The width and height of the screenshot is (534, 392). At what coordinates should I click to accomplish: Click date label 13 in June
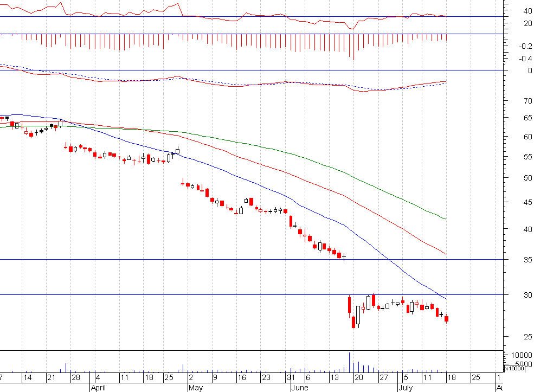click(334, 377)
